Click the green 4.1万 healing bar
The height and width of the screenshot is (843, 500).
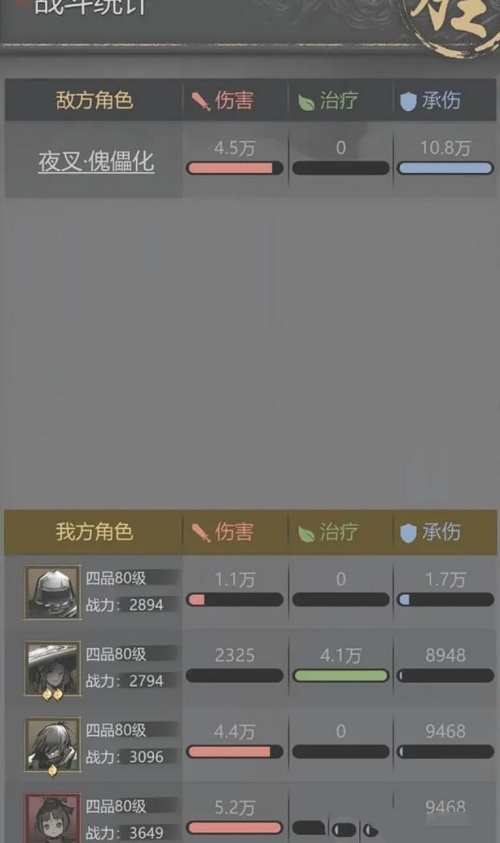[x=340, y=676]
